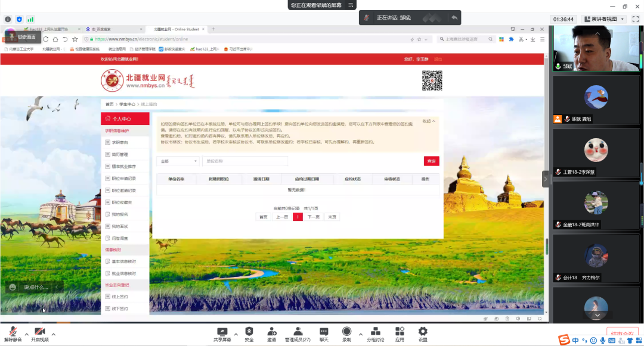The height and width of the screenshot is (346, 644).
Task: Click the Share Screen (共享屏幕) icon
Action: coord(222,333)
